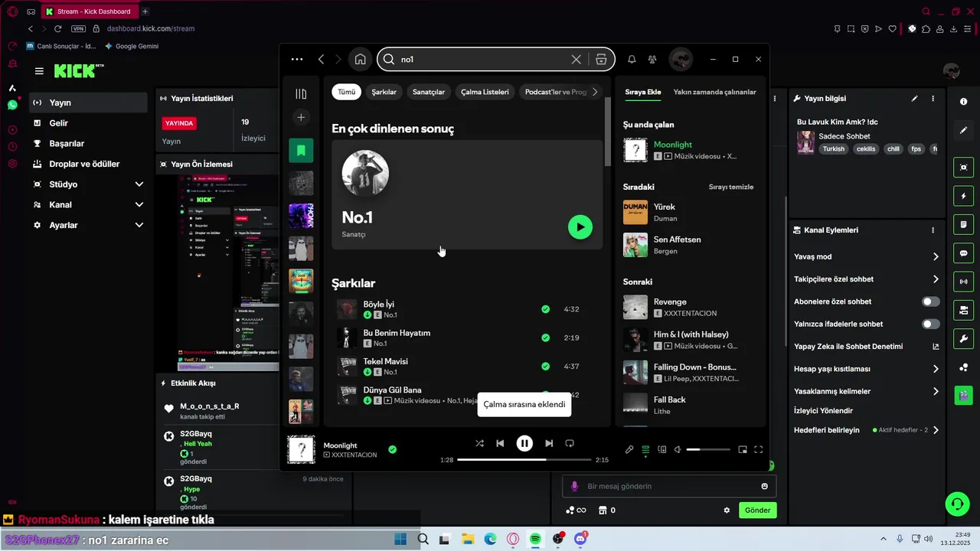Switch to Yakın zamanda çalınanlar tab
The width and height of the screenshot is (980, 551).
pyautogui.click(x=714, y=92)
